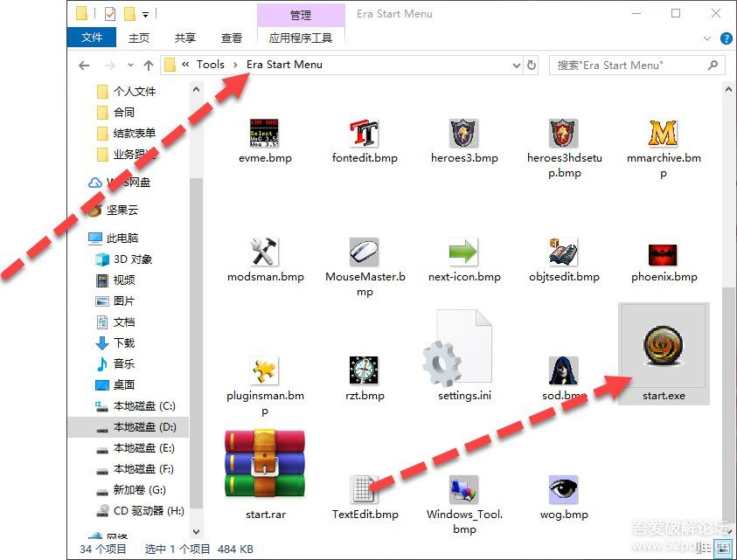Select the MouseMaster.bmp file
Image resolution: width=737 pixels, height=560 pixels.
[x=365, y=252]
